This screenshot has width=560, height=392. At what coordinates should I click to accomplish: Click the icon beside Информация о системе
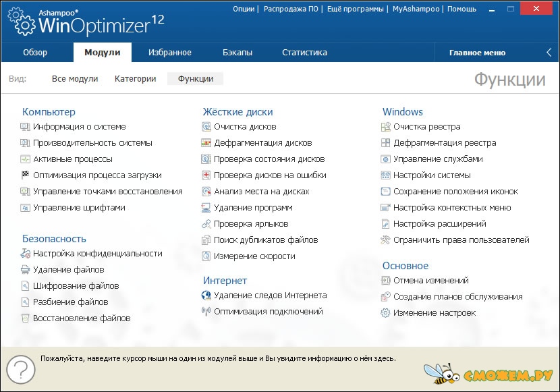[x=25, y=127]
